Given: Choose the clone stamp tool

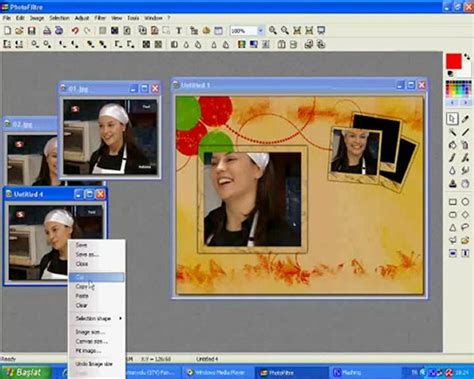Looking at the screenshot, I should (x=452, y=183).
